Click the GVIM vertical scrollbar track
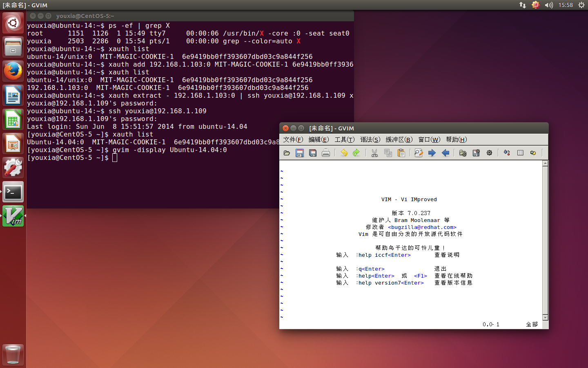Viewport: 588px width, 368px height. tap(545, 240)
